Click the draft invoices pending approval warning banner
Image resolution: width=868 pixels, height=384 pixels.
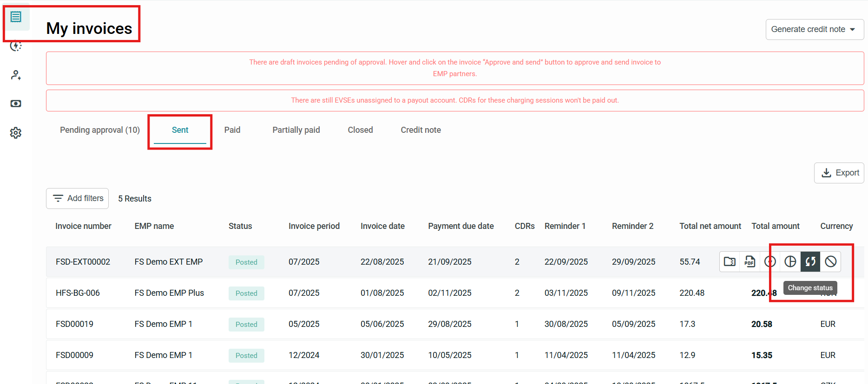coord(455,68)
